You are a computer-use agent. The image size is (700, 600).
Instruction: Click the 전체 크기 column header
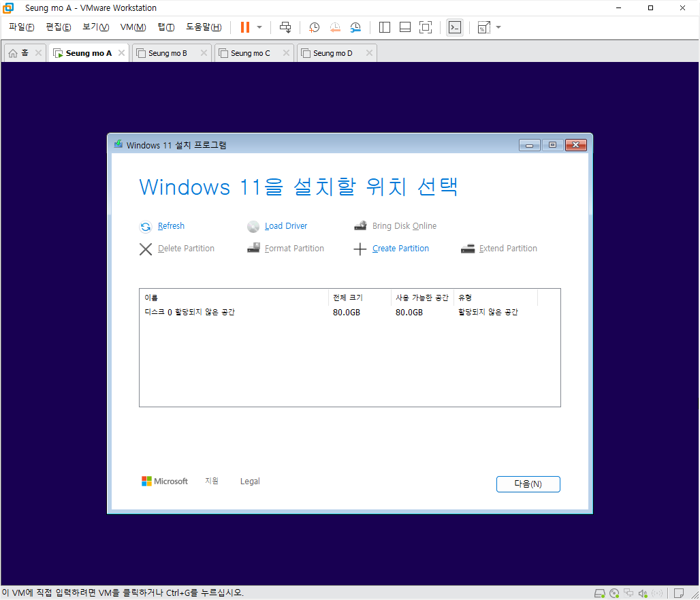pos(360,298)
